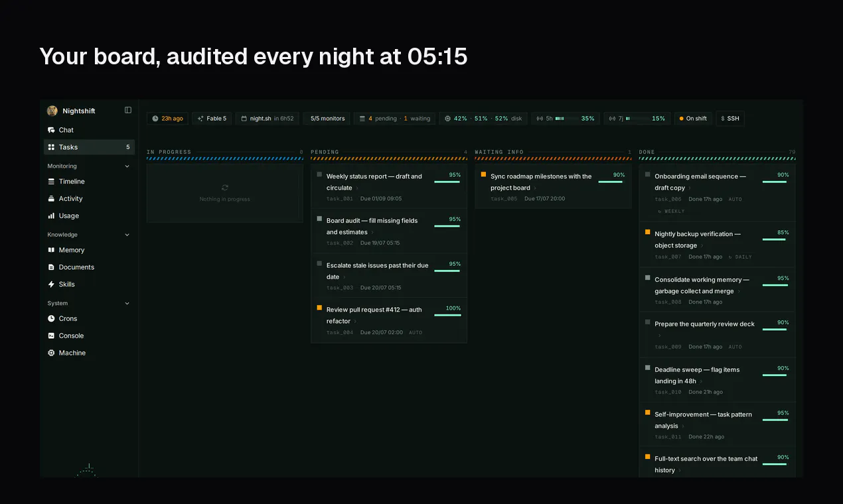Click the 100% progress bar on task_004
The height and width of the screenshot is (504, 843).
click(x=447, y=315)
